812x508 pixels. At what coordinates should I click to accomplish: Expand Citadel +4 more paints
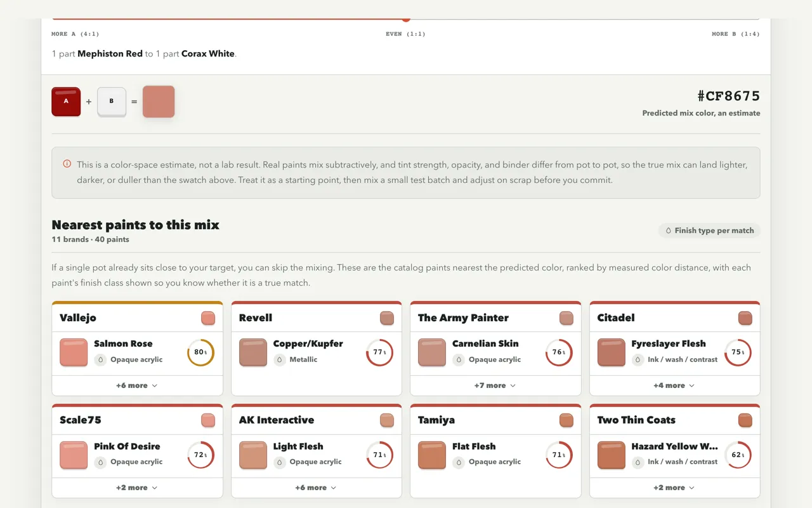pyautogui.click(x=674, y=385)
